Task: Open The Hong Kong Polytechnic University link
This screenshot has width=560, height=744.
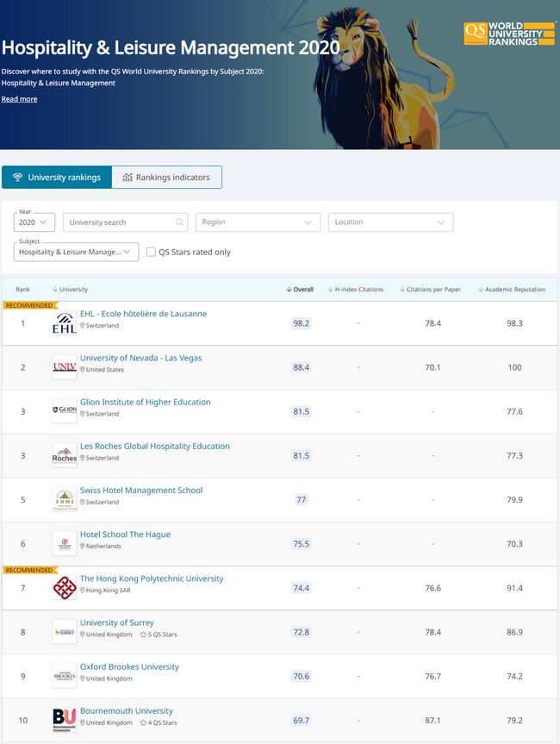Action: coord(152,578)
